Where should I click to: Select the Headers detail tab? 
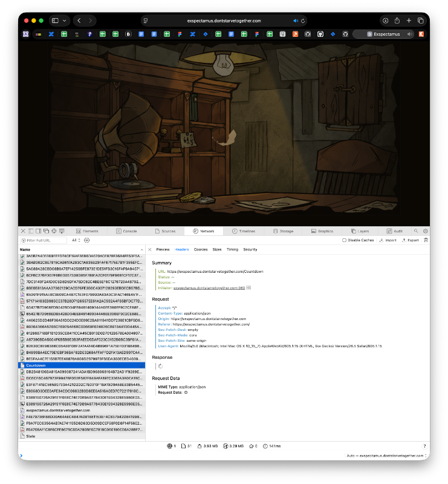click(182, 249)
